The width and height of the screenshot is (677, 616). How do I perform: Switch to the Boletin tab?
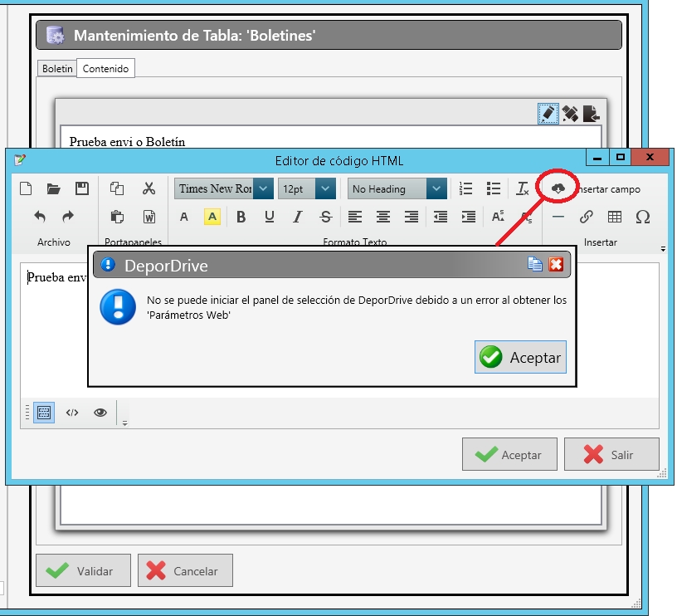click(x=57, y=69)
